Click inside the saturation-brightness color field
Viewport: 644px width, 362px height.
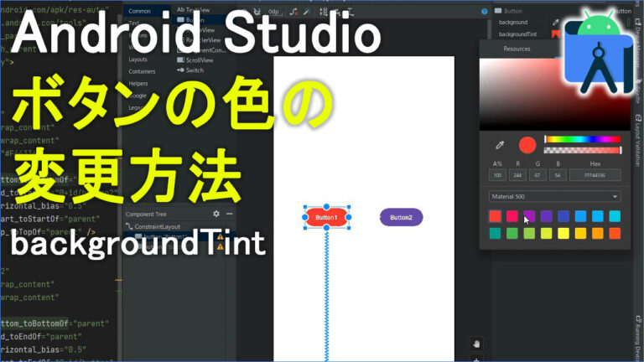coord(554,95)
